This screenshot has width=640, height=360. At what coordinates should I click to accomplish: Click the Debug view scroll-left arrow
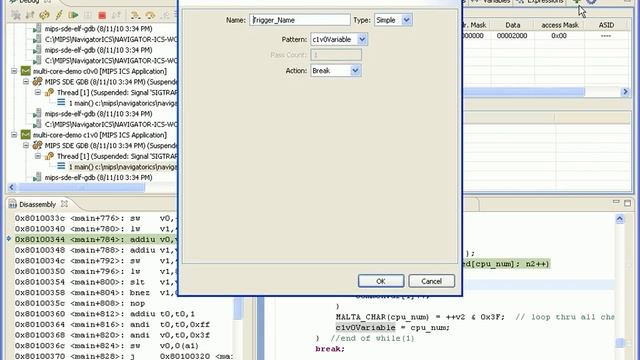point(12,187)
